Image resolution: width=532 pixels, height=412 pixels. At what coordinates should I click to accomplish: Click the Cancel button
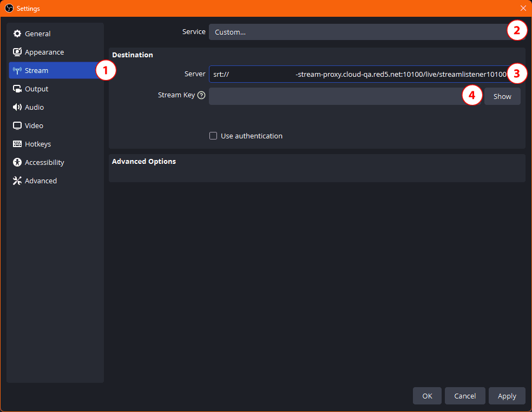[465, 396]
